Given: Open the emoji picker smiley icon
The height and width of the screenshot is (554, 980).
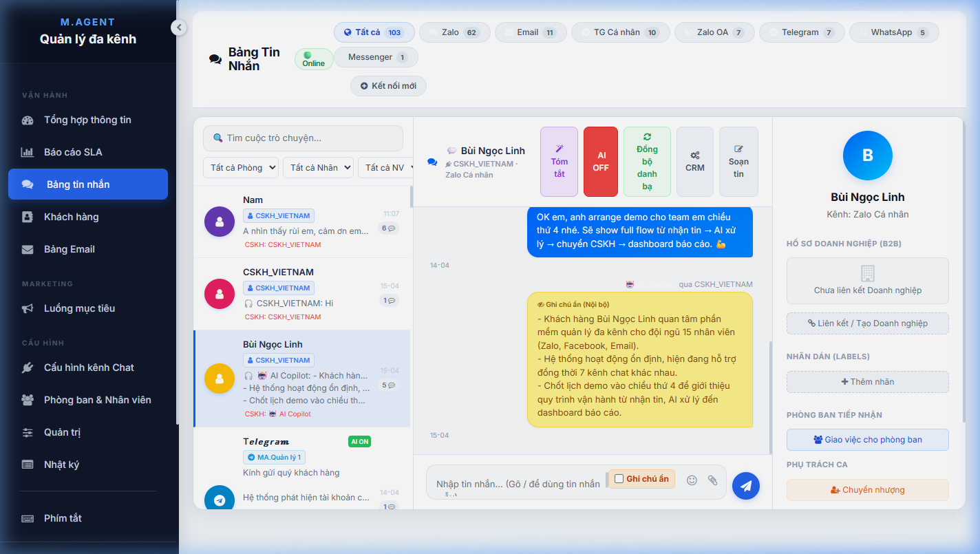Looking at the screenshot, I should point(692,480).
